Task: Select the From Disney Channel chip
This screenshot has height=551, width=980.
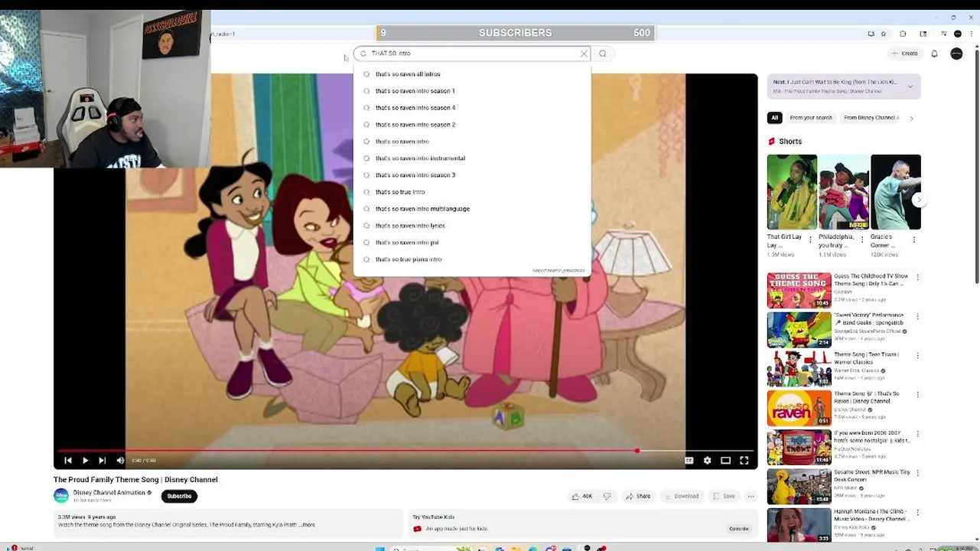Action: (x=871, y=118)
